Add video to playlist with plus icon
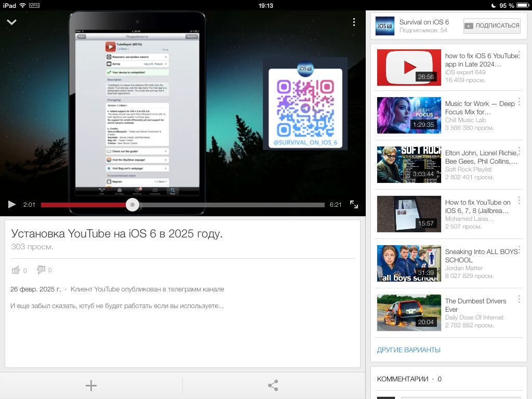The height and width of the screenshot is (399, 532). point(91,385)
